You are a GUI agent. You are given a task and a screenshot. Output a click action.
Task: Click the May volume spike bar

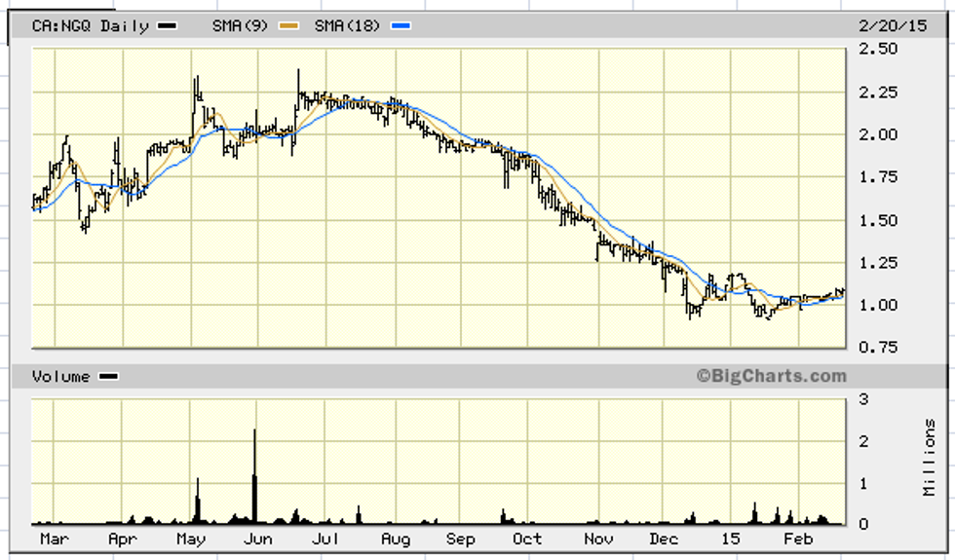pyautogui.click(x=198, y=500)
